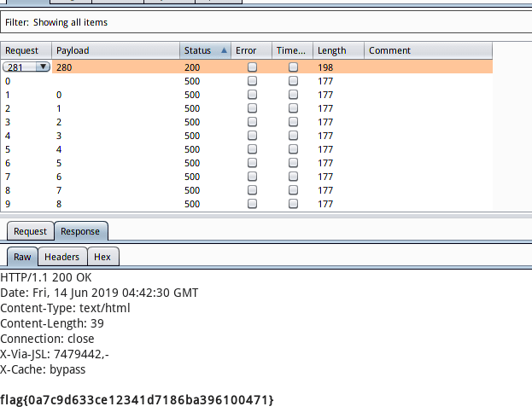
Task: Click the flag{0a7c9d...} text in response body
Action: click(137, 400)
